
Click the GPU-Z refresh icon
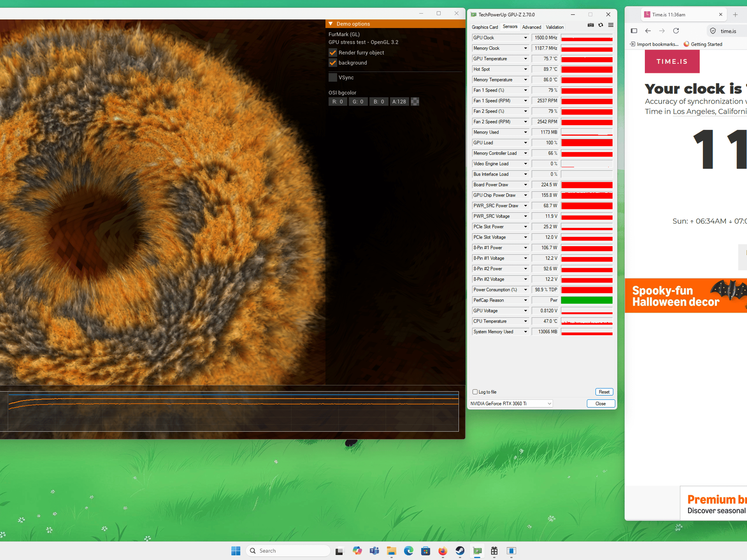pyautogui.click(x=601, y=25)
